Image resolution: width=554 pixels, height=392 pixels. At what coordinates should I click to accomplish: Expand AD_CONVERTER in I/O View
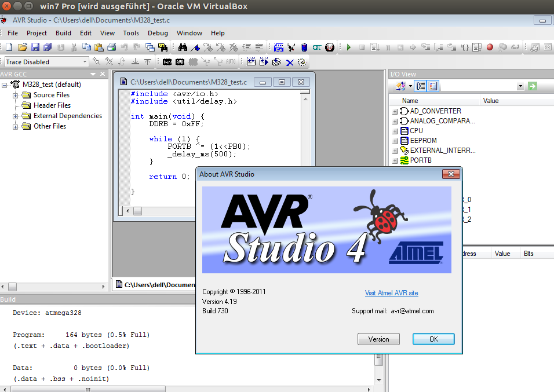(395, 112)
